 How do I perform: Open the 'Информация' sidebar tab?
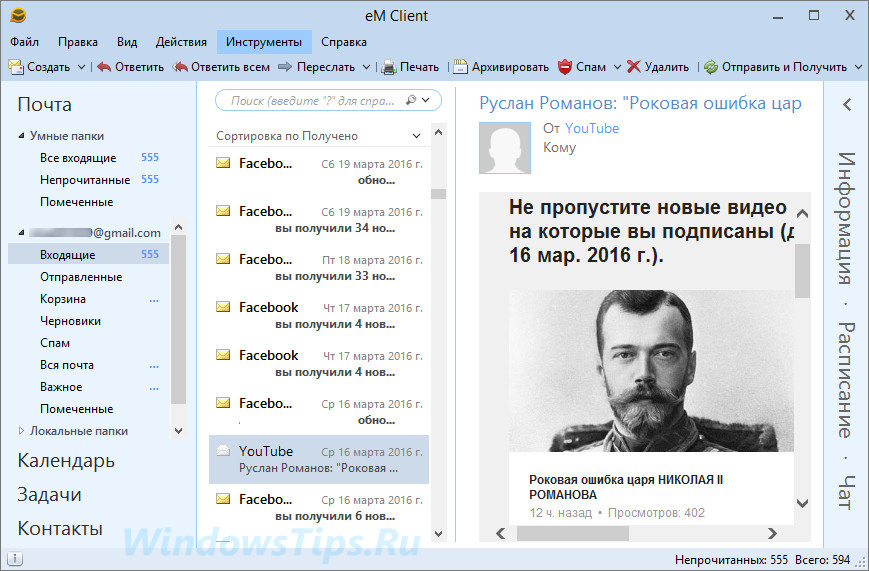845,218
